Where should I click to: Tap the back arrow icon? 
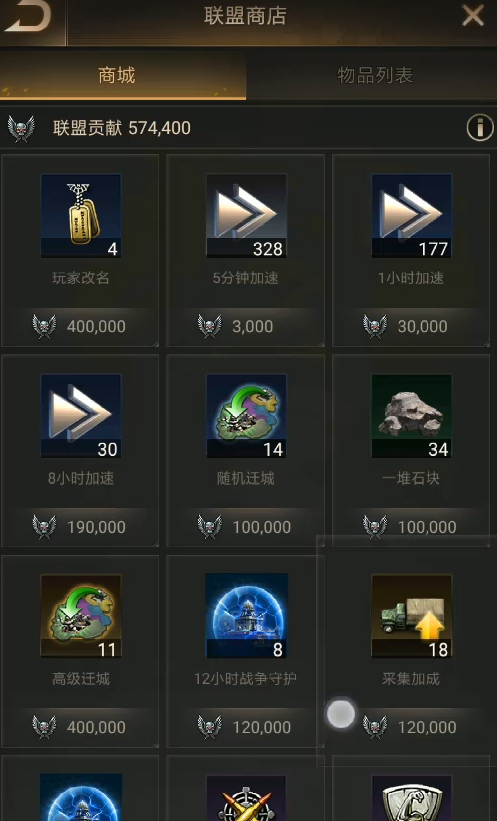point(29,16)
